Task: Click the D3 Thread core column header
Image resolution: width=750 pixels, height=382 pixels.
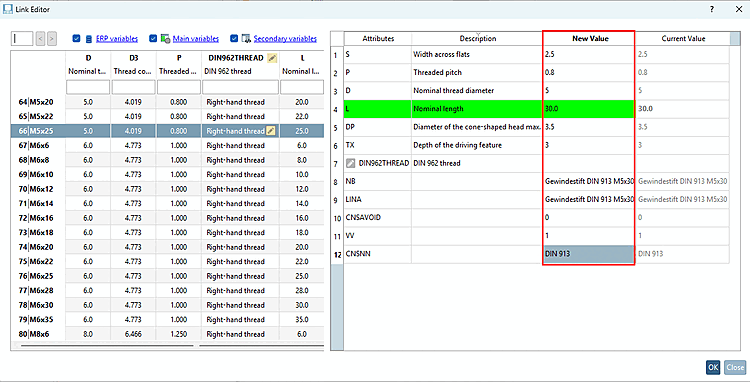Action: pos(133,65)
